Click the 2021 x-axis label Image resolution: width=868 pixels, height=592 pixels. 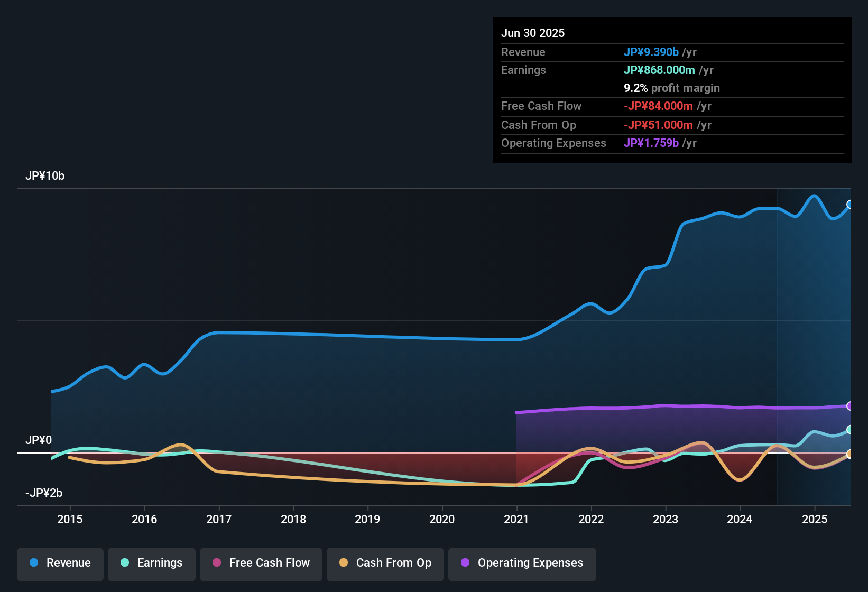516,519
